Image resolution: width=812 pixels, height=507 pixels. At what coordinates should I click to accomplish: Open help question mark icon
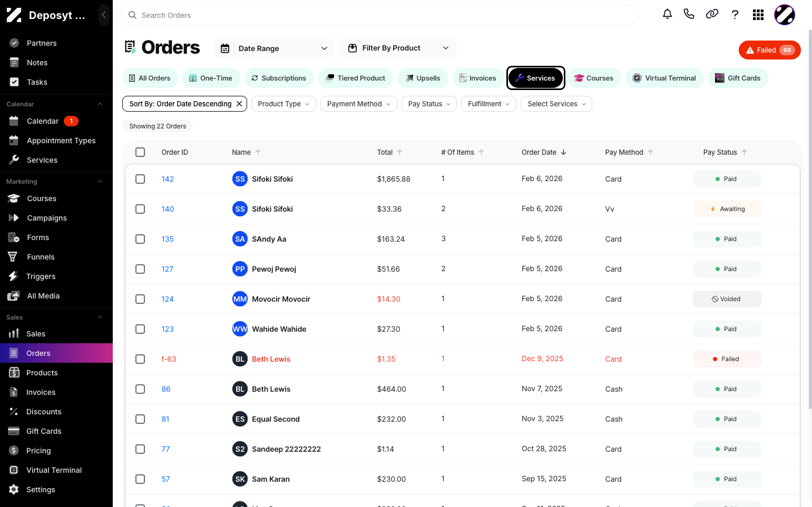735,14
